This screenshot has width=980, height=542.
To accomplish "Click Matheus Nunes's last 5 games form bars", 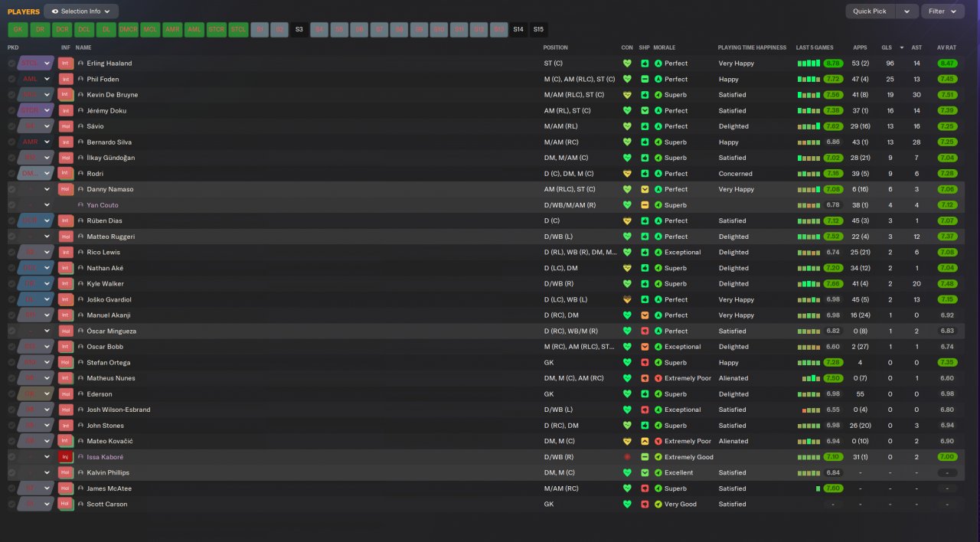I will point(811,378).
